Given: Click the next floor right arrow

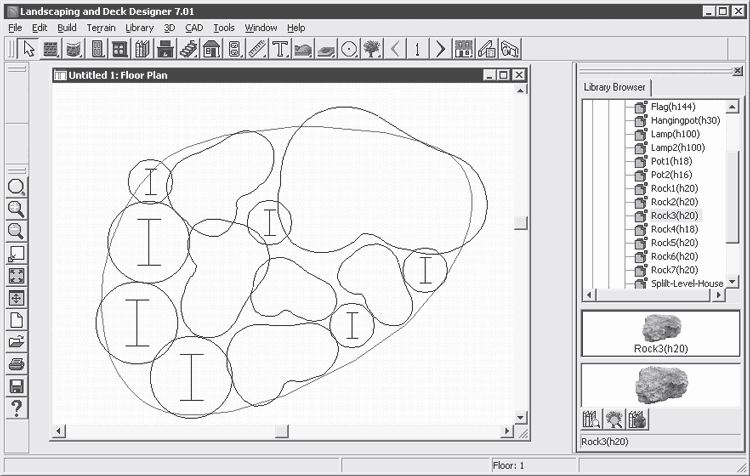Looking at the screenshot, I should (x=440, y=48).
